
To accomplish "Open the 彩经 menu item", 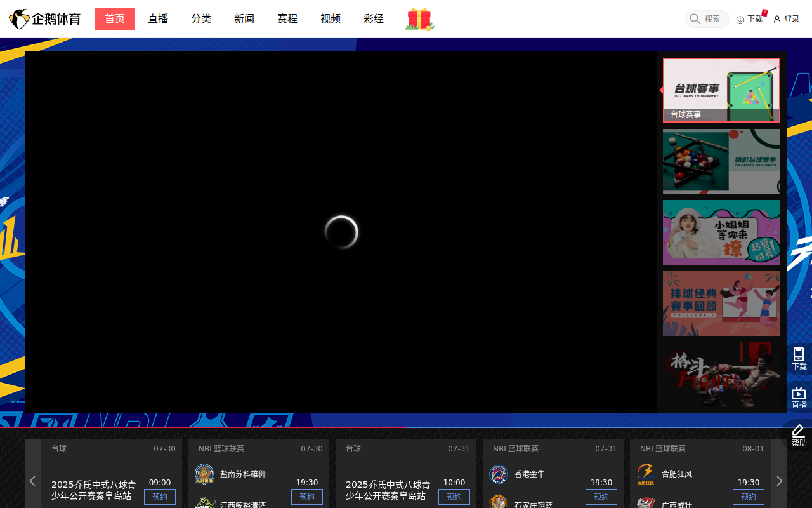I will (x=374, y=19).
